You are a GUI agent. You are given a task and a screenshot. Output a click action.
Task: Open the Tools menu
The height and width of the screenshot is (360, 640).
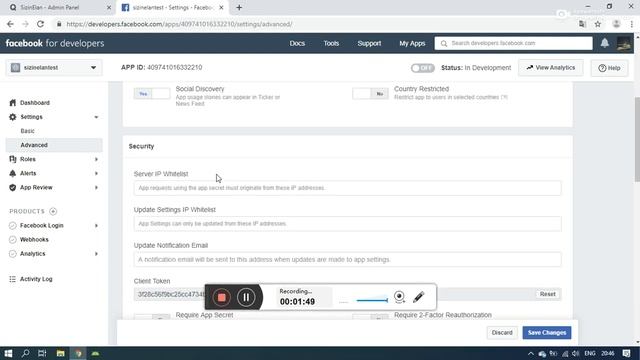coord(331,43)
